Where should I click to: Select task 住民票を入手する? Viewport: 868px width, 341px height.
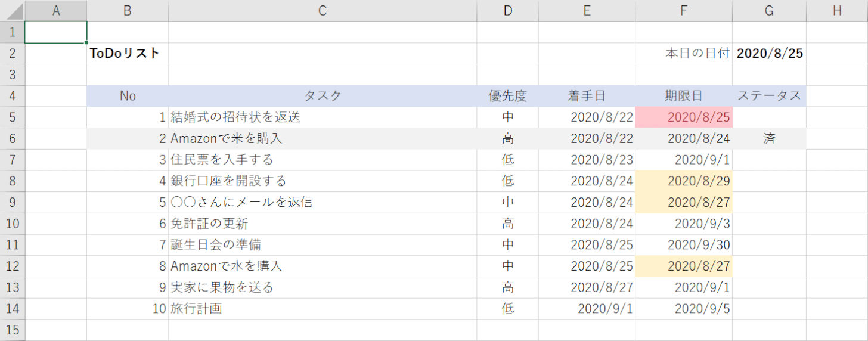click(323, 160)
